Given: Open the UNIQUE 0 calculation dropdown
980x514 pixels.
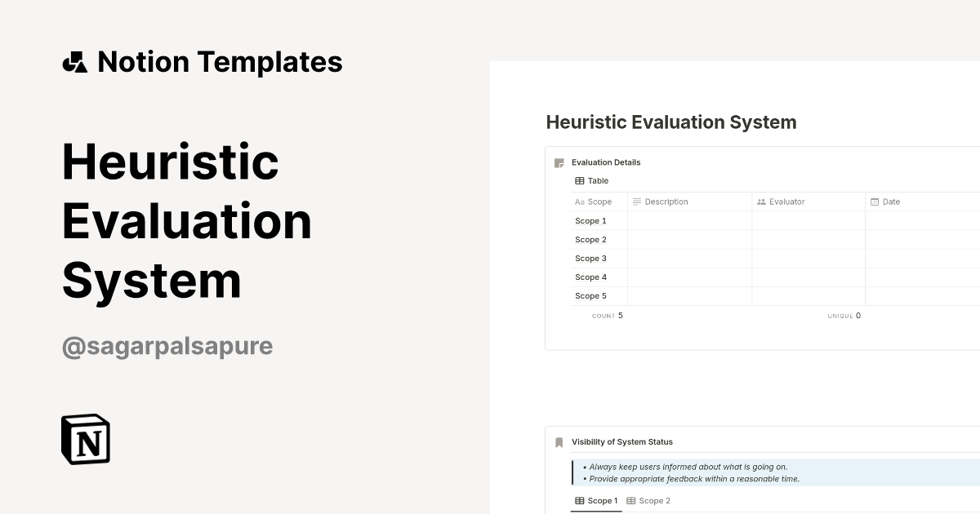Looking at the screenshot, I should tap(844, 316).
